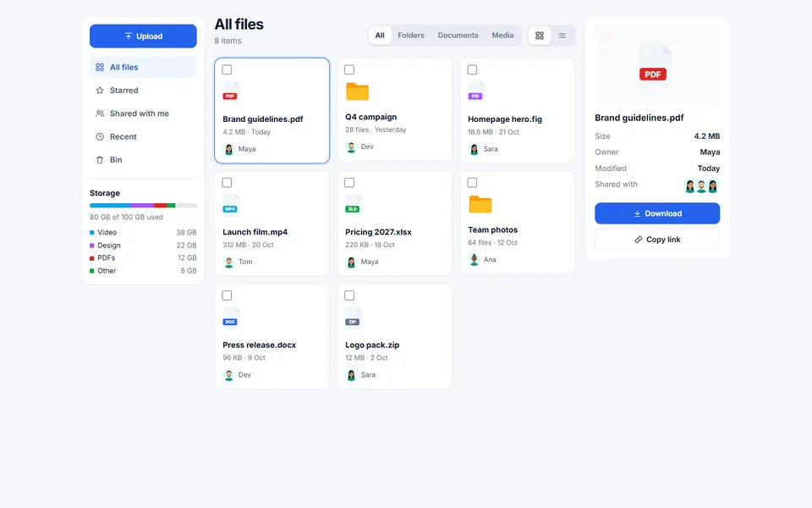Open Logo pack.zip file name
Viewport: 812px width, 508px height.
coord(372,345)
